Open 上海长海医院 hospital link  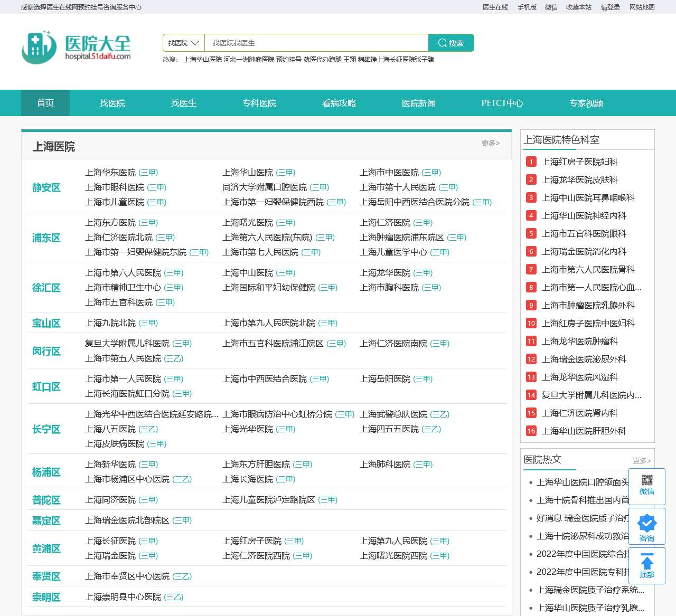point(248,479)
